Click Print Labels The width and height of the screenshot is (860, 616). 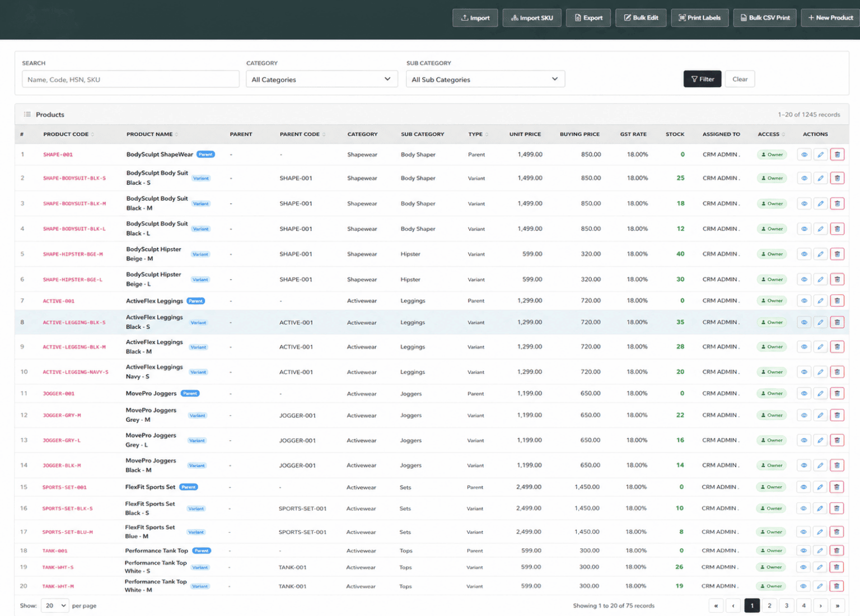(700, 18)
